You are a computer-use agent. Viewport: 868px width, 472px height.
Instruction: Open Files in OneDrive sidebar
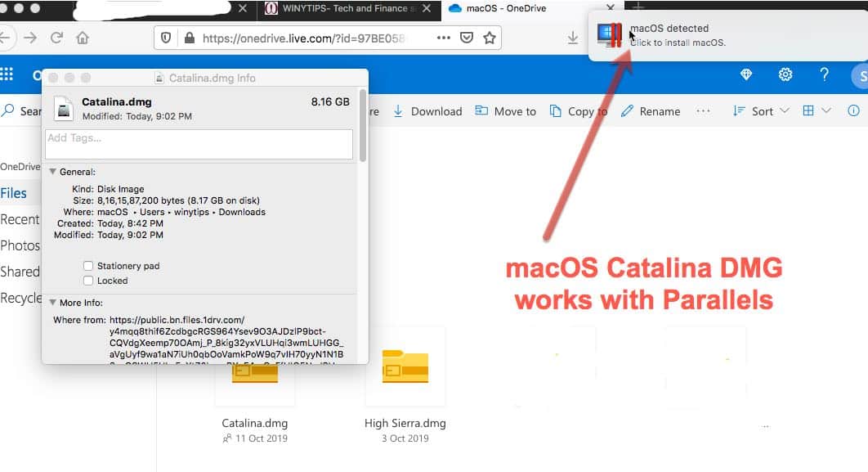(x=13, y=193)
